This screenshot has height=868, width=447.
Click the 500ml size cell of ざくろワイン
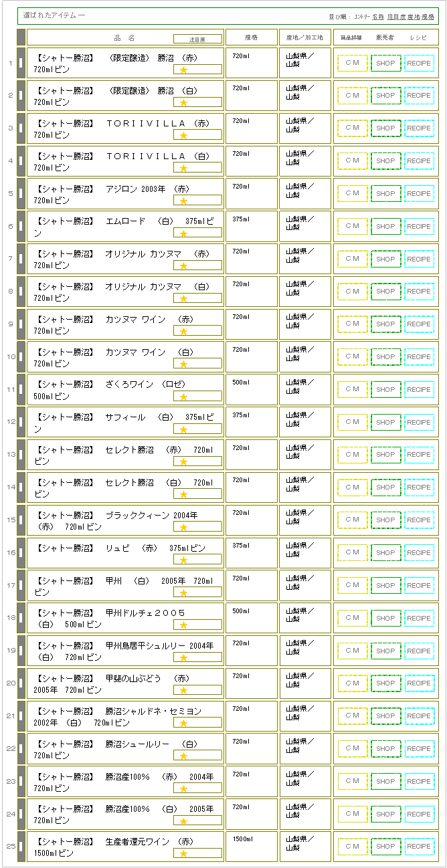(251, 389)
